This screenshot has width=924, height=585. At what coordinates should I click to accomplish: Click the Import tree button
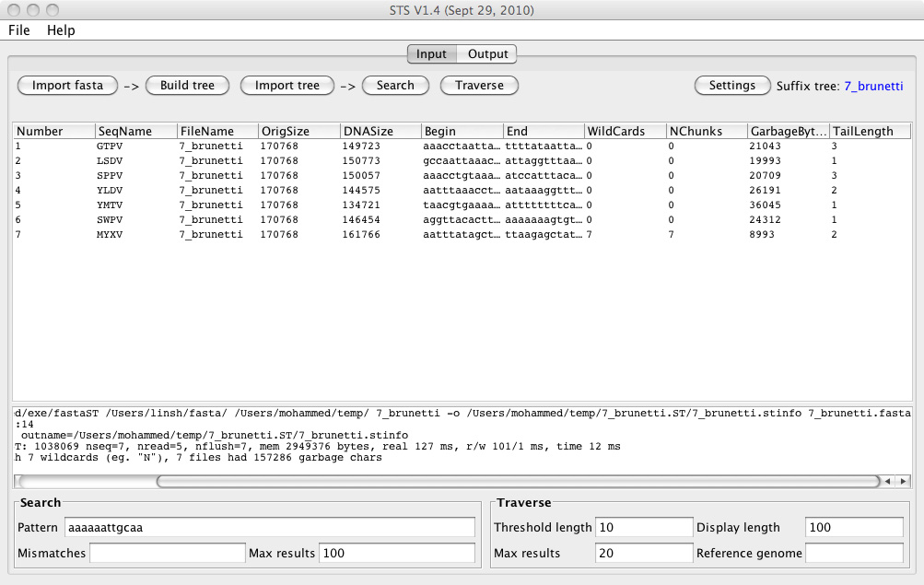(x=287, y=86)
